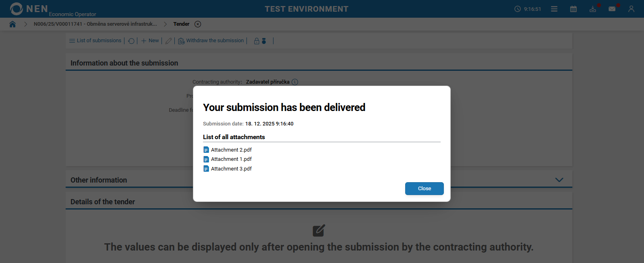
Task: Click the lock icon in toolbar
Action: (x=257, y=41)
